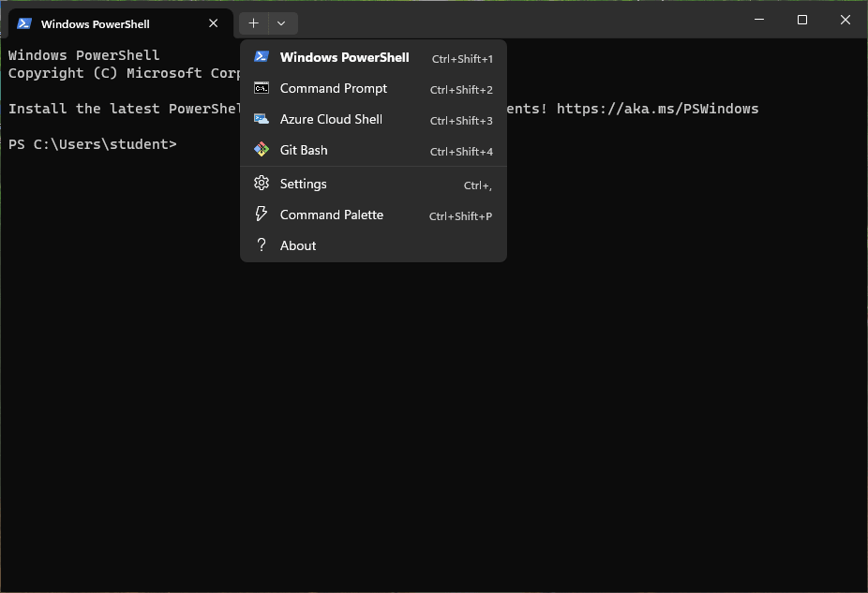This screenshot has width=868, height=593.
Task: Click the About question mark icon
Action: [x=262, y=245]
